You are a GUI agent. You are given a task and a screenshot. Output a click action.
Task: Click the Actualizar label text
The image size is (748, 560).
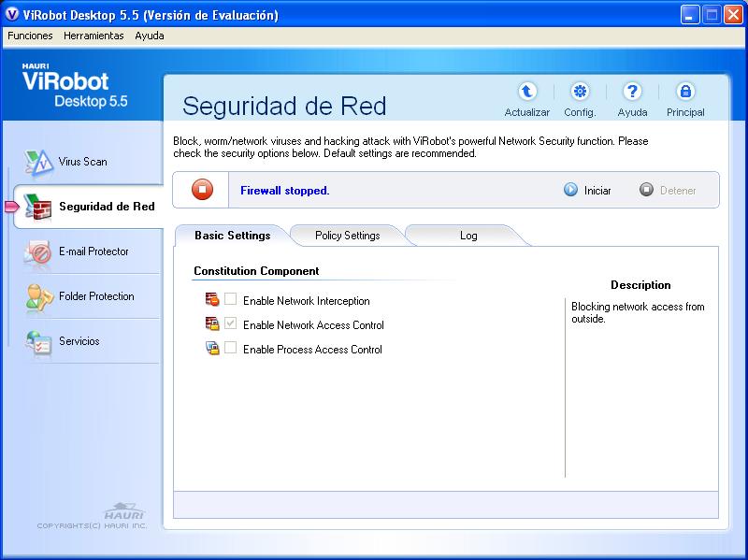click(527, 112)
